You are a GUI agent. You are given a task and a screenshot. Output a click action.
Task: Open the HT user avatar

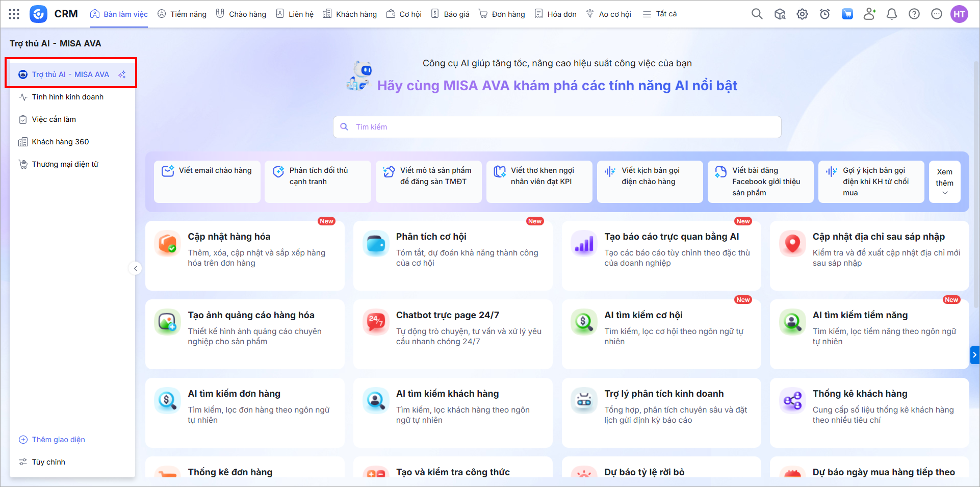tap(959, 14)
